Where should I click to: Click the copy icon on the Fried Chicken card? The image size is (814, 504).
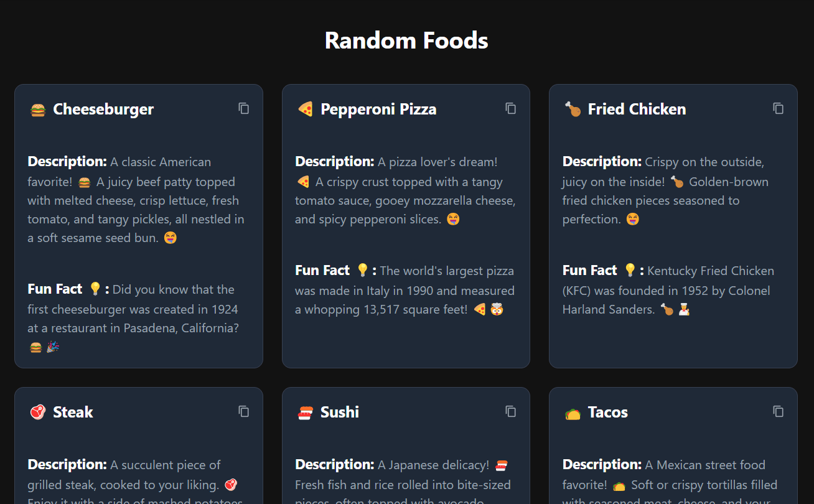778,108
